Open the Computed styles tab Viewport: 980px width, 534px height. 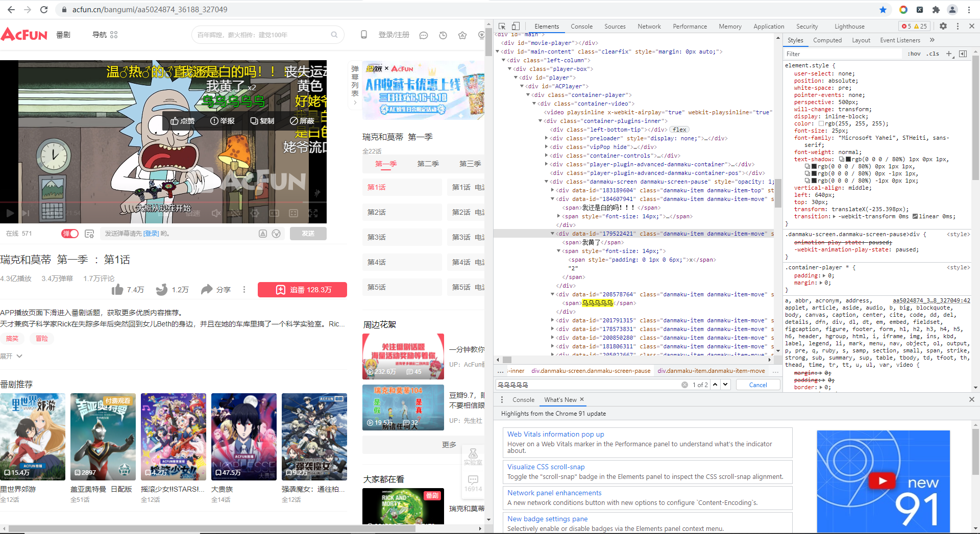pyautogui.click(x=827, y=40)
